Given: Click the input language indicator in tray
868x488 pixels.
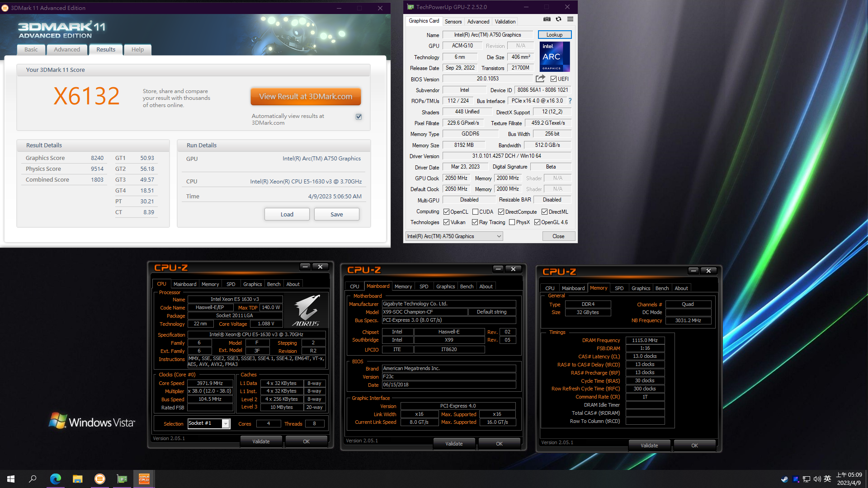Looking at the screenshot, I should pos(827,479).
